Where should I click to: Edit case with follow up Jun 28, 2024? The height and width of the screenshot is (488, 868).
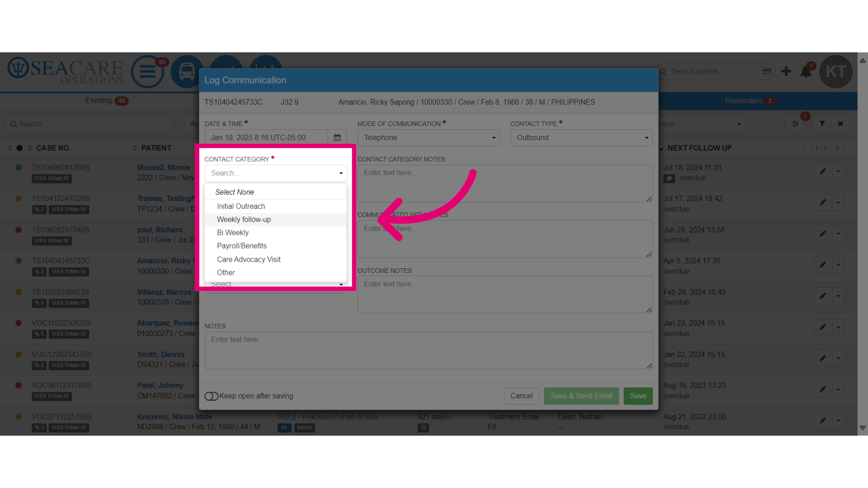823,234
